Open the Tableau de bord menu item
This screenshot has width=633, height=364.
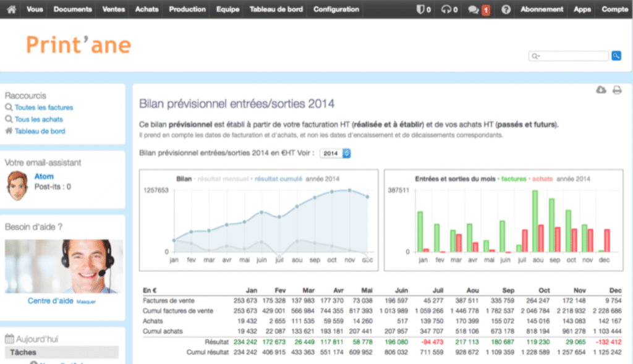tap(276, 9)
